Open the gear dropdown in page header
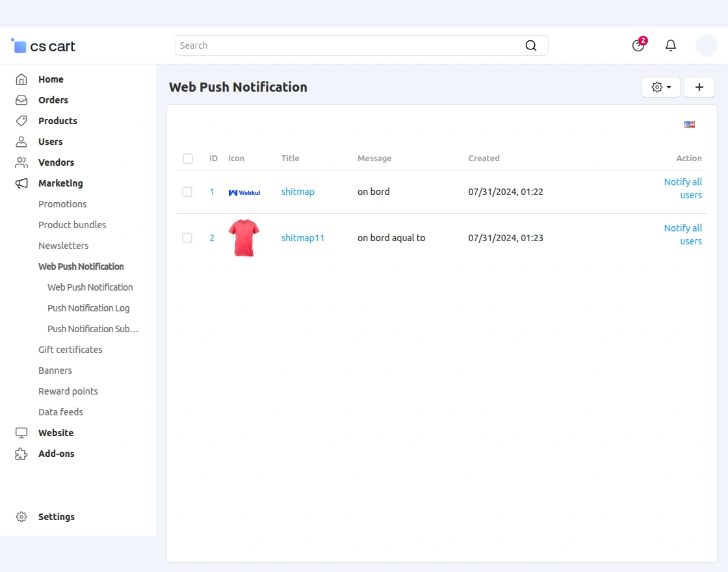Image resolution: width=728 pixels, height=572 pixels. [661, 87]
